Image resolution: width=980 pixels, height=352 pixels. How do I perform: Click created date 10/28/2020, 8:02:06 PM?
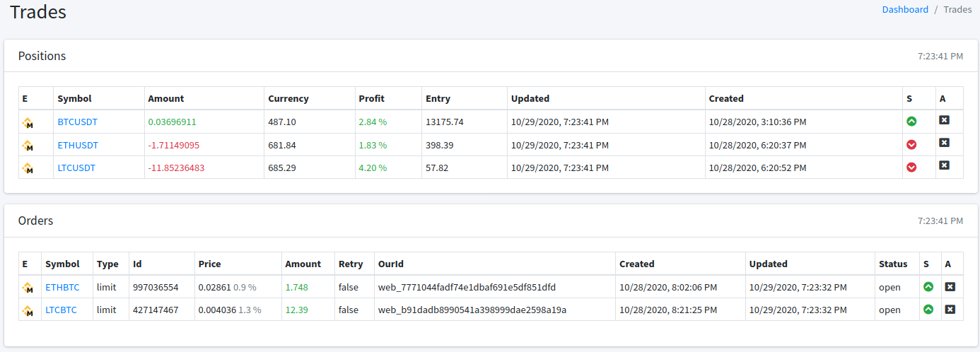(668, 288)
